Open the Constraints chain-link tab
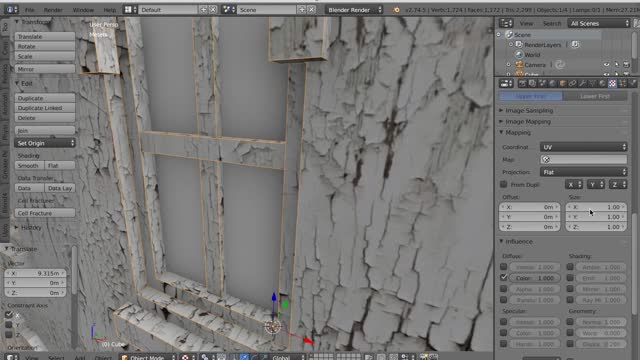Image resolution: width=640 pixels, height=360 pixels. [572, 83]
